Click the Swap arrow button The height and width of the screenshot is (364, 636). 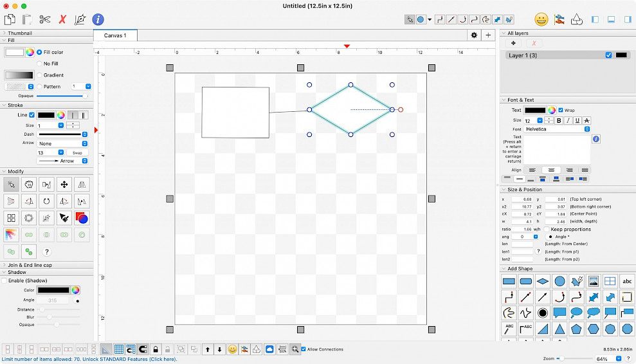[77, 152]
